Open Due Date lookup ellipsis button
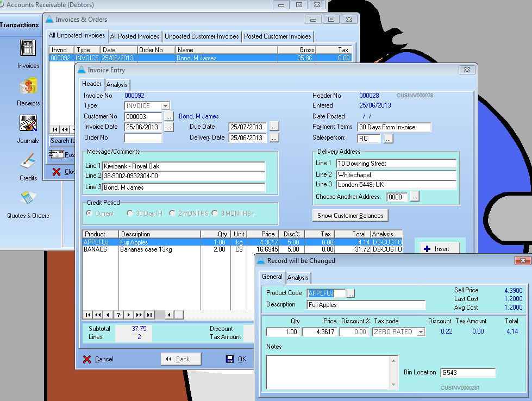The image size is (532, 401). point(274,127)
